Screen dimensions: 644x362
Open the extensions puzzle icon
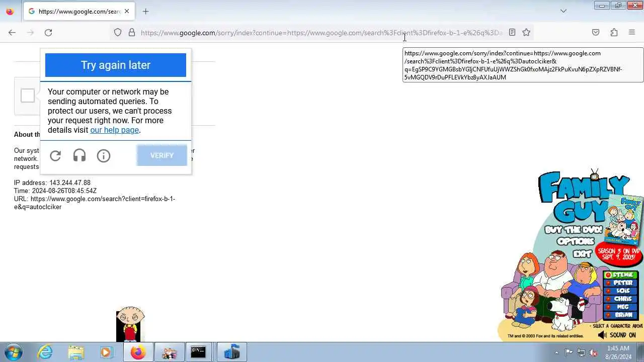614,32
